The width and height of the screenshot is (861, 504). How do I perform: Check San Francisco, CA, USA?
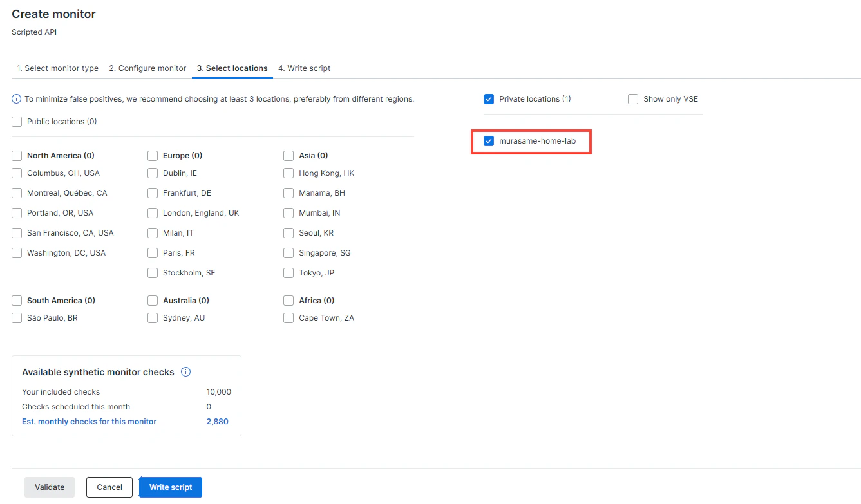pyautogui.click(x=17, y=233)
